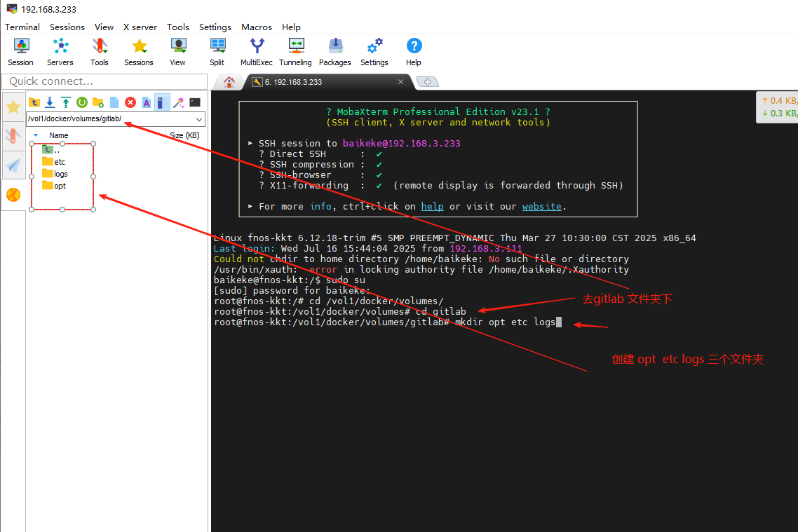Open the Macros menu
798x532 pixels.
(256, 27)
